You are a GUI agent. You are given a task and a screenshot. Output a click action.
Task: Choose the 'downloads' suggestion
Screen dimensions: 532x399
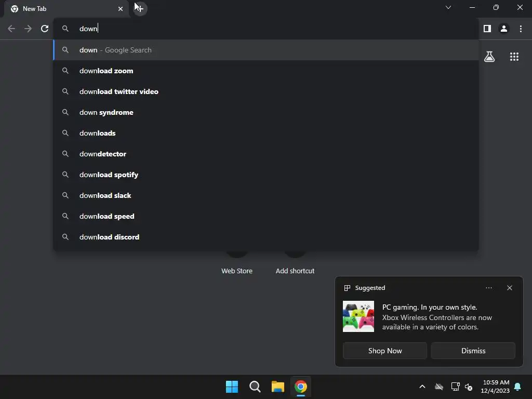(267, 133)
